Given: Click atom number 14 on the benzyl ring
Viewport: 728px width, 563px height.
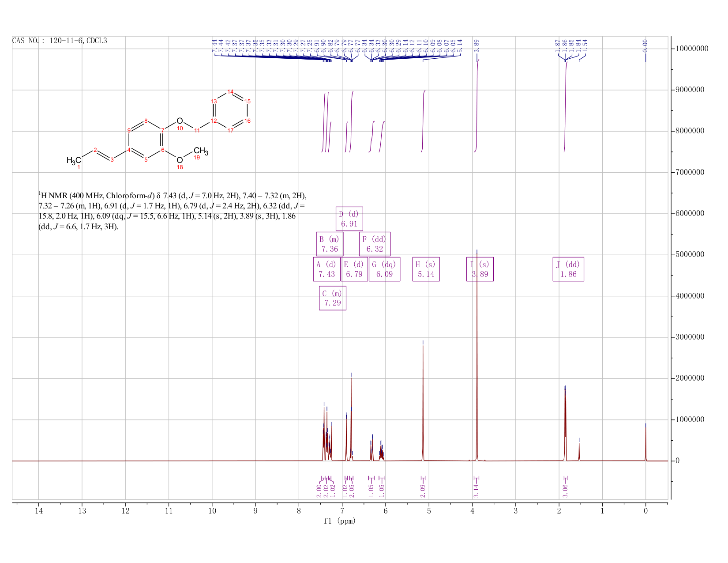Looking at the screenshot, I should tap(230, 91).
